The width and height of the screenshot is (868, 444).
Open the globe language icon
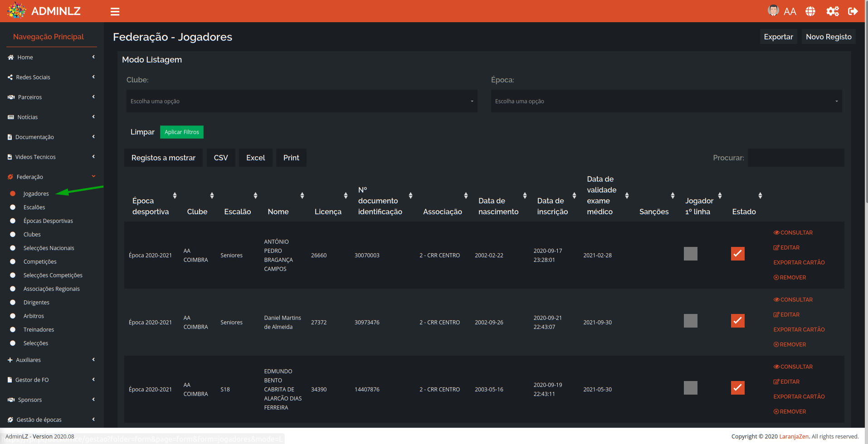click(810, 11)
